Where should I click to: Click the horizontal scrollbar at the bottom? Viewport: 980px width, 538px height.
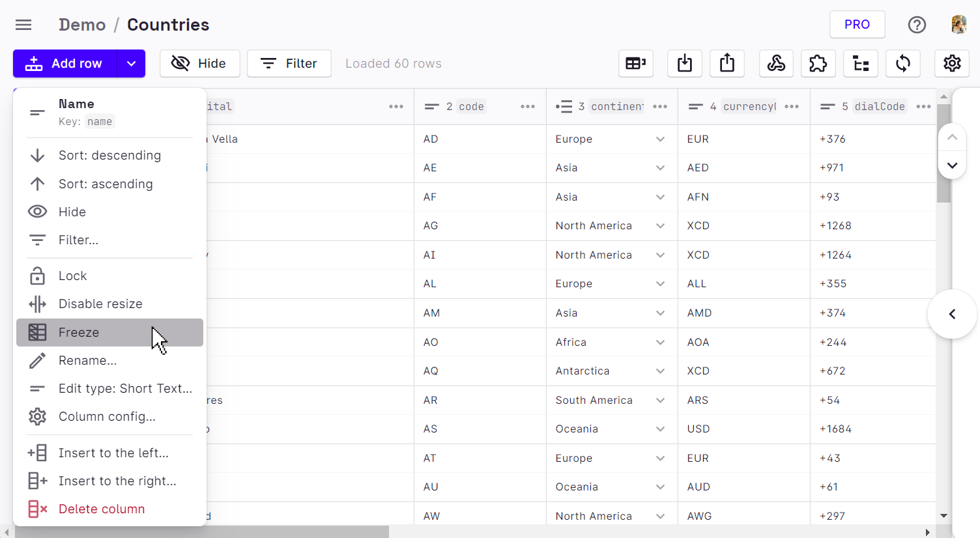coord(202,532)
